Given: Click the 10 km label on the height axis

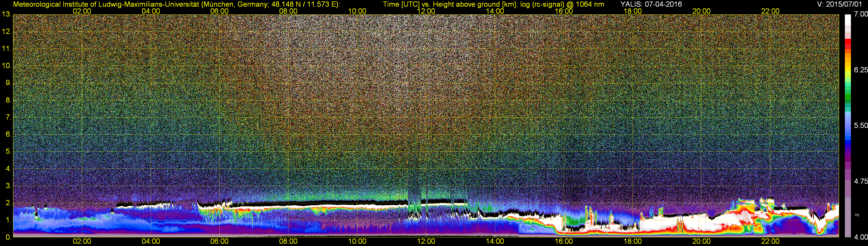Looking at the screenshot, I should pyautogui.click(x=6, y=66).
